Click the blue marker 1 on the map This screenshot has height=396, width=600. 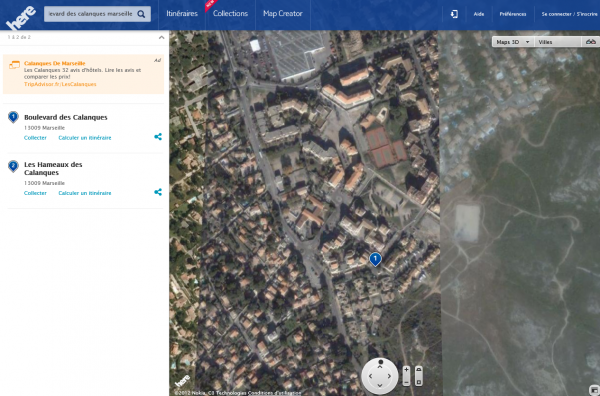coord(375,259)
